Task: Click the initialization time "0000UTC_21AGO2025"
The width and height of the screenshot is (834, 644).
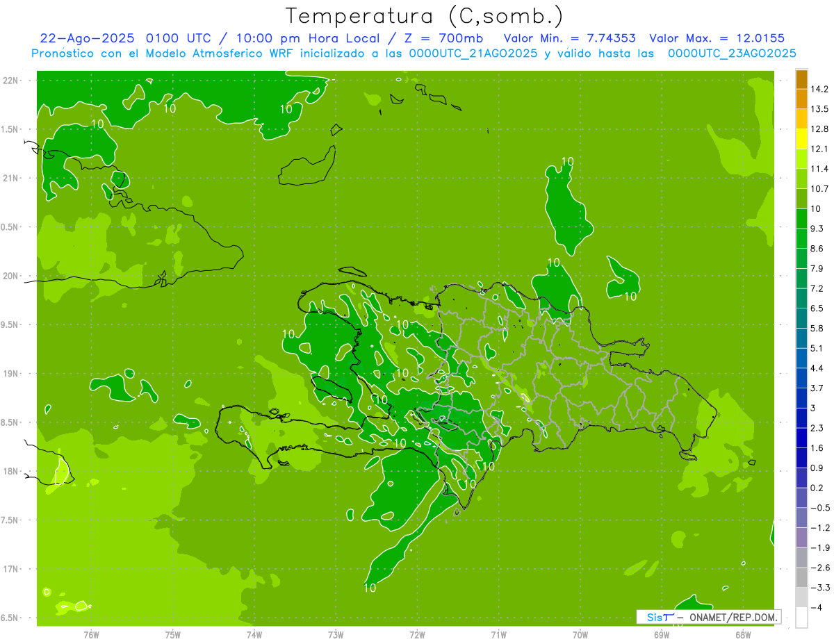Action: point(473,53)
